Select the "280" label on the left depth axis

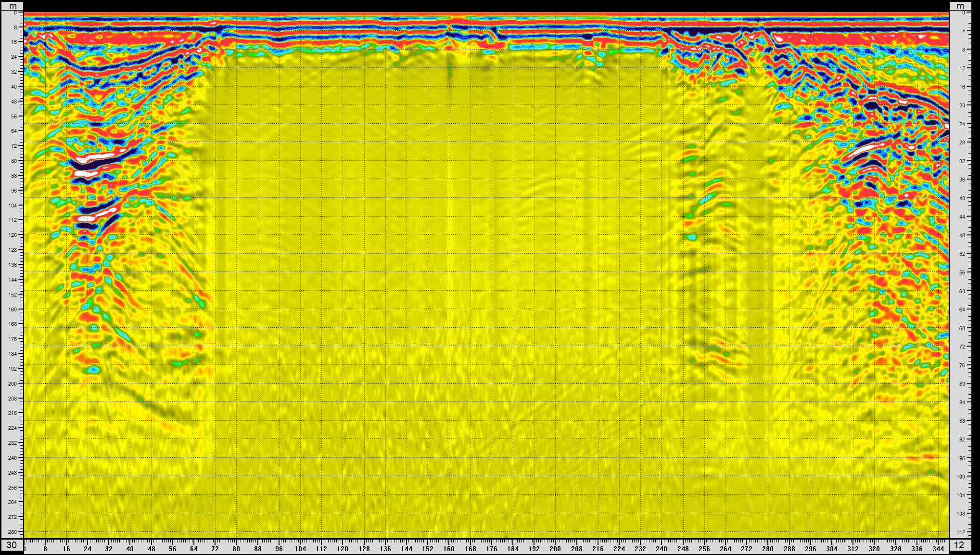coord(13,532)
